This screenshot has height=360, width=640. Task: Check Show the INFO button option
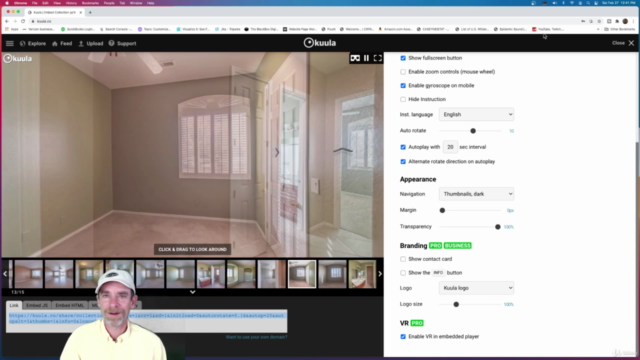[403, 273]
